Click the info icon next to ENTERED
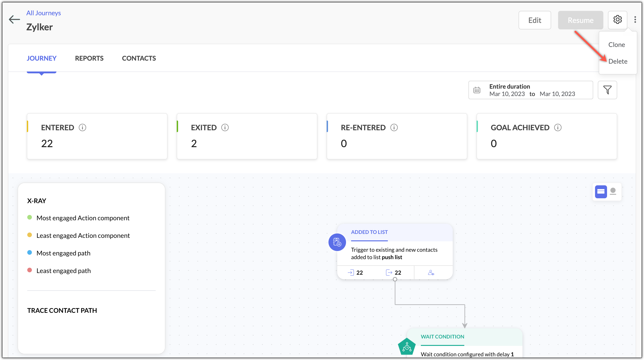The height and width of the screenshot is (360, 644). click(x=82, y=127)
